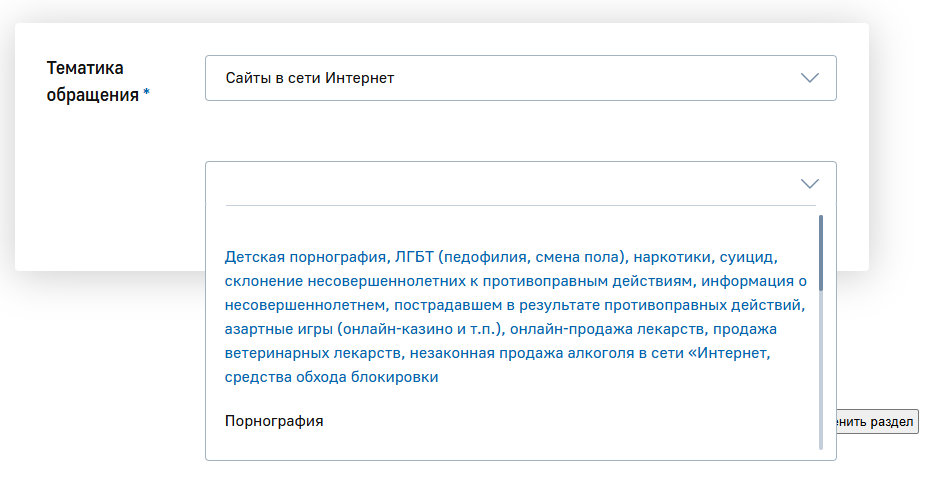Click the divider line under the dropdown search field

tap(520, 205)
